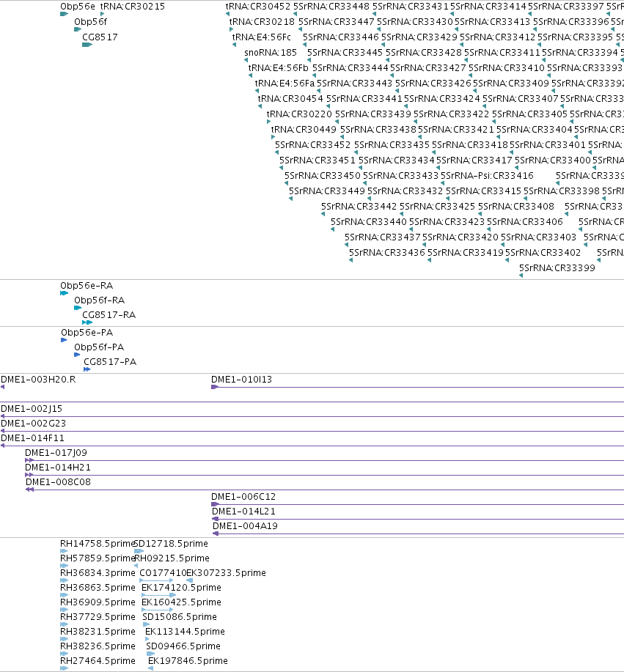Image resolution: width=624 pixels, height=672 pixels.
Task: Select the 5SrRNA-Psi:CR33416 pseudogene label
Action: (487, 176)
